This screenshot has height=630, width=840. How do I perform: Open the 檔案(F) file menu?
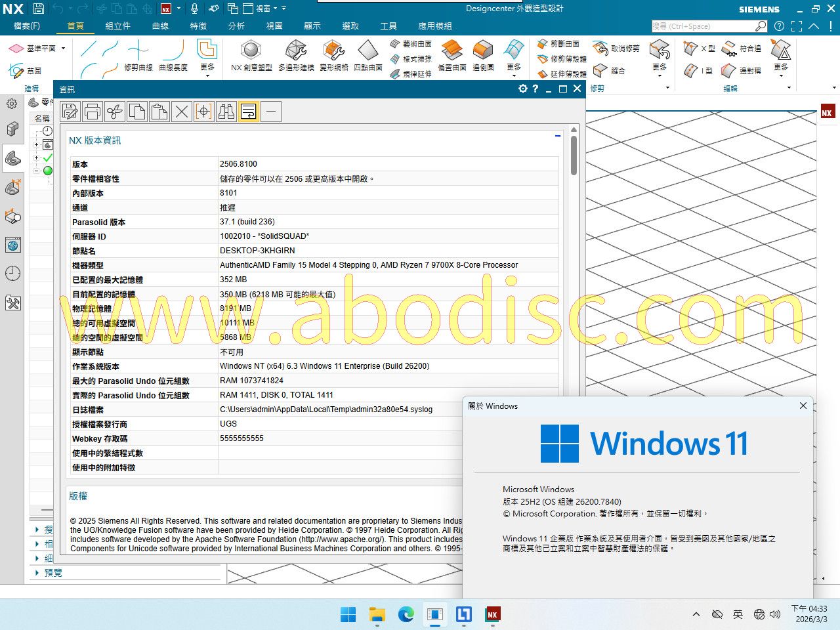coord(27,26)
